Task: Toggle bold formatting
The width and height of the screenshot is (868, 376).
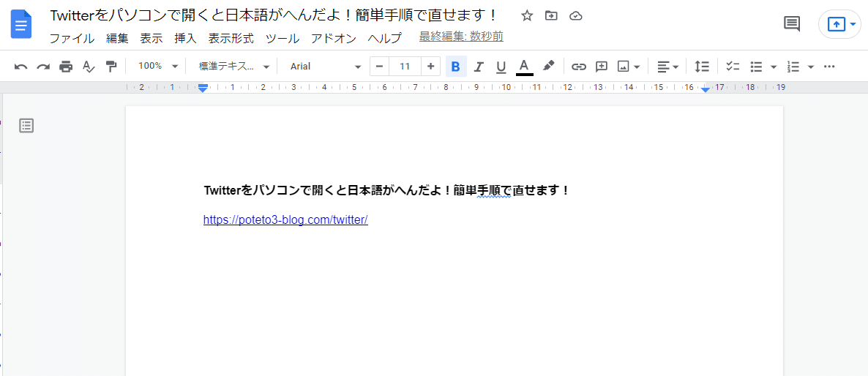Action: coord(455,67)
